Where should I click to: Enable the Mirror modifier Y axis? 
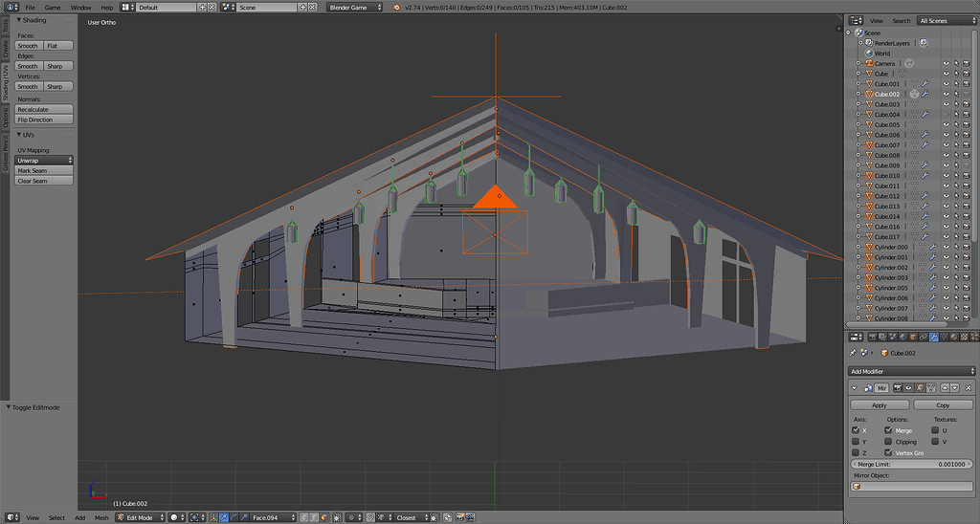coord(856,441)
